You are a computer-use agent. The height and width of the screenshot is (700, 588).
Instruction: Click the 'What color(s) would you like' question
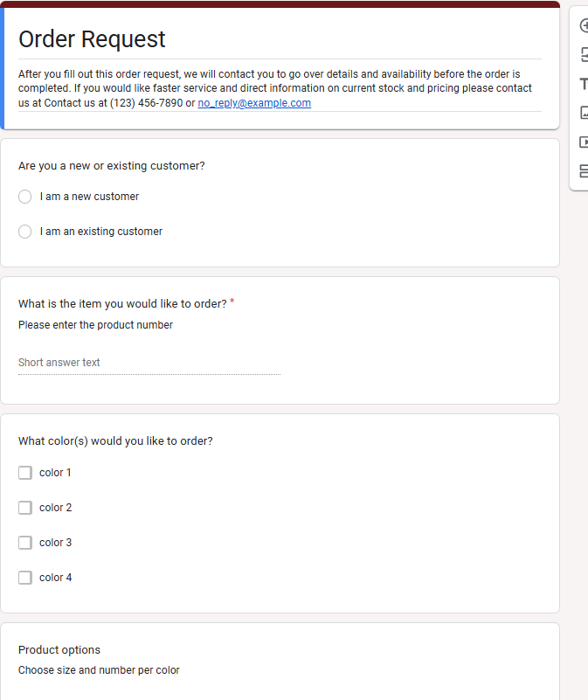click(x=115, y=441)
